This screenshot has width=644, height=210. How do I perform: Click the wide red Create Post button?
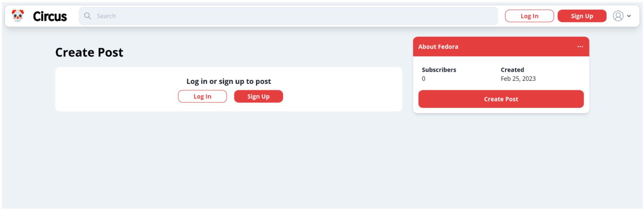coord(501,99)
